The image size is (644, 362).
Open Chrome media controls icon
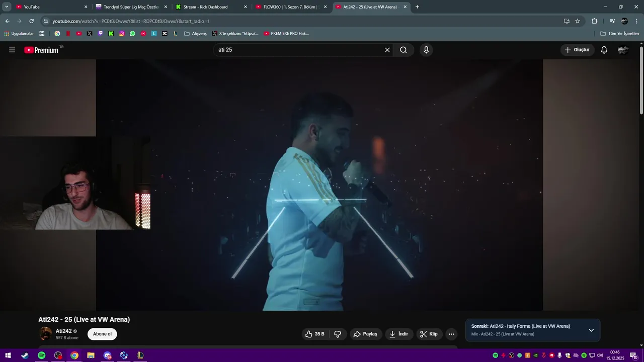tap(612, 21)
